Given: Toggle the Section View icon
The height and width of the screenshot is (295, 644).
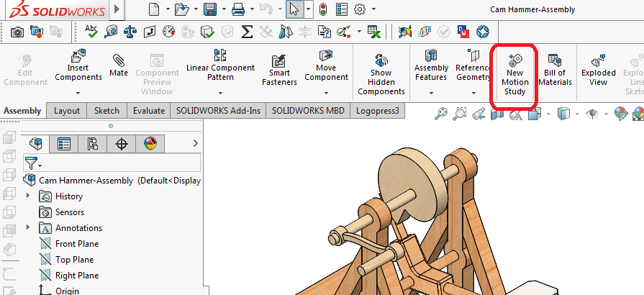Looking at the screenshot, I should tap(497, 114).
